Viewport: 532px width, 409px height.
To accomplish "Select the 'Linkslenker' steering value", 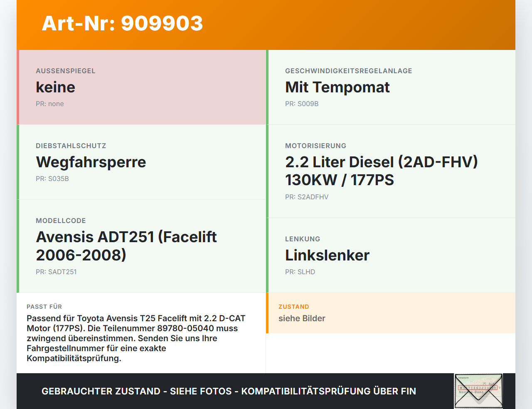I will [327, 255].
